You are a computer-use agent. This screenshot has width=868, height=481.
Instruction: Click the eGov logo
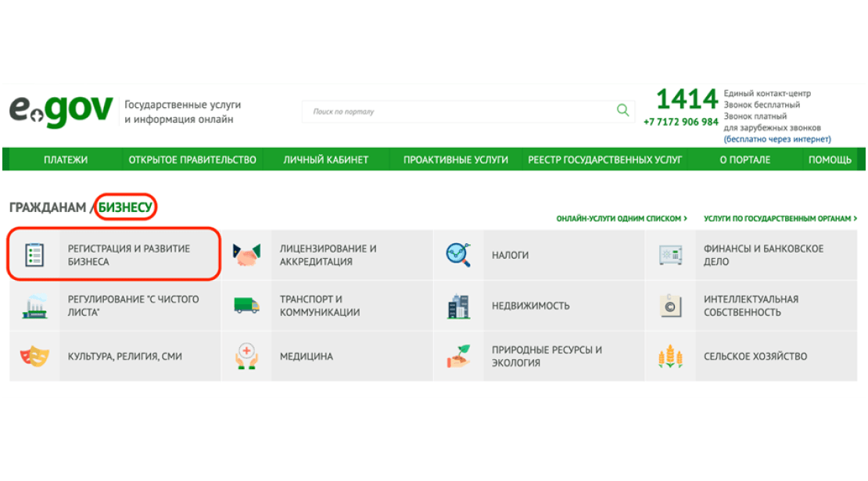click(x=61, y=111)
